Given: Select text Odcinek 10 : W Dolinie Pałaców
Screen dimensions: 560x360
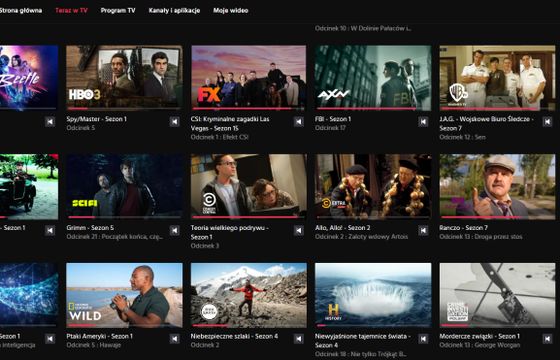Looking at the screenshot, I should click(363, 28).
